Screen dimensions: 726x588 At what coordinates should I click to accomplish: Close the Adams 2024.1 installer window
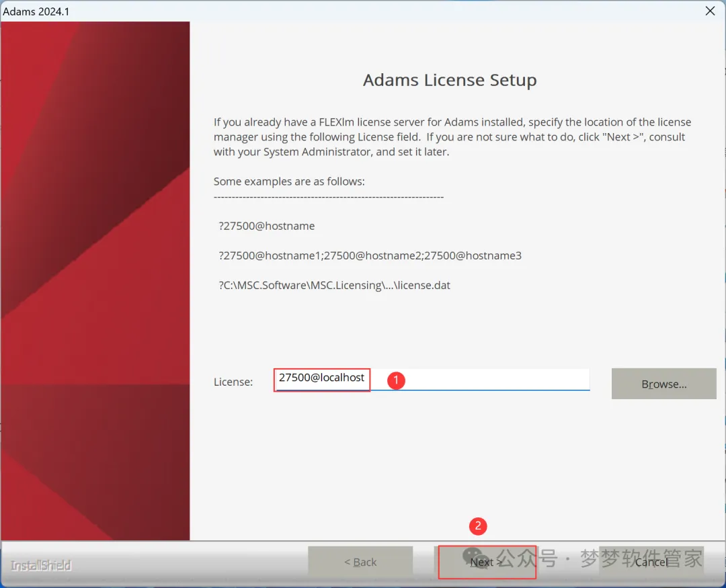(711, 11)
